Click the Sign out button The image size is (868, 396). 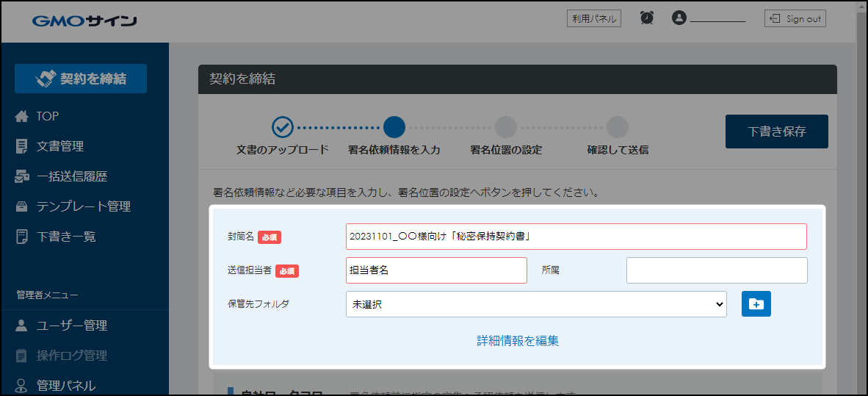click(x=795, y=18)
